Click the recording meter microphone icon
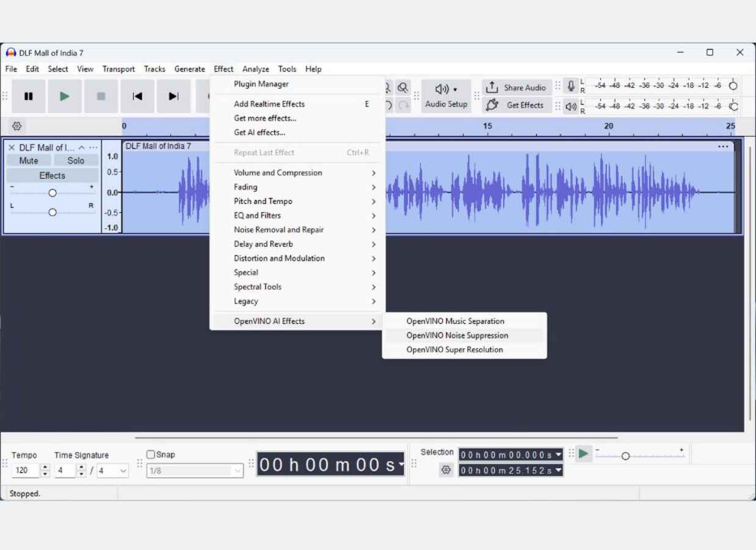The image size is (756, 550). [x=569, y=86]
